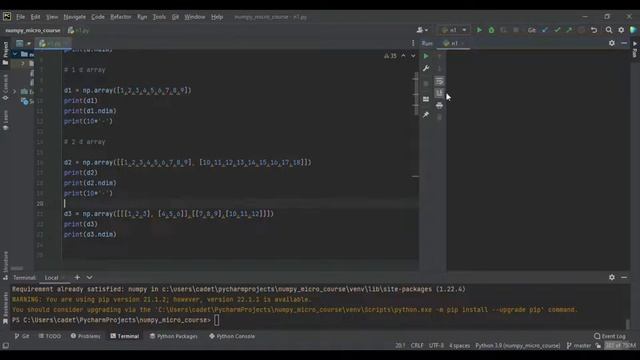
Task: Click 4 spaces indent setting in status bar
Action: tap(460, 345)
